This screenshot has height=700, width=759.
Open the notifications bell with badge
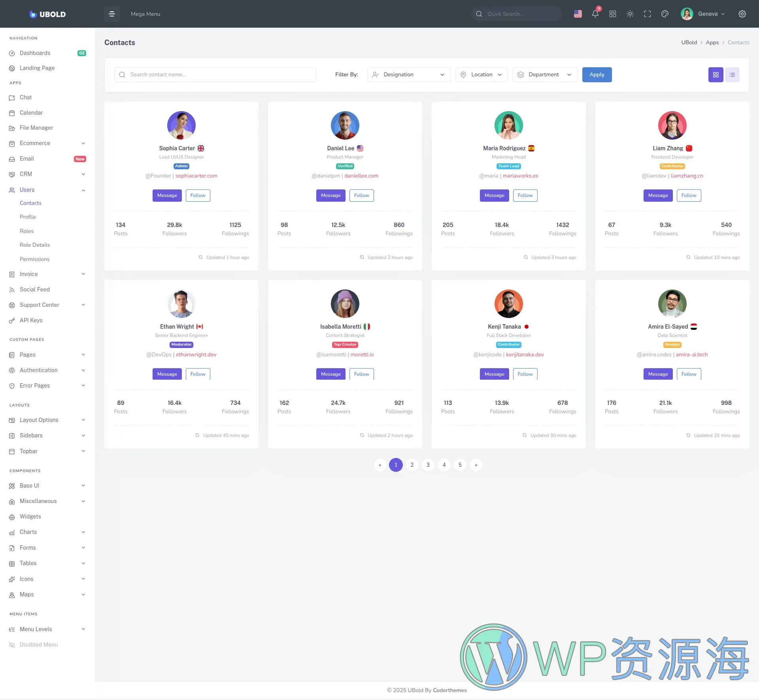click(595, 14)
